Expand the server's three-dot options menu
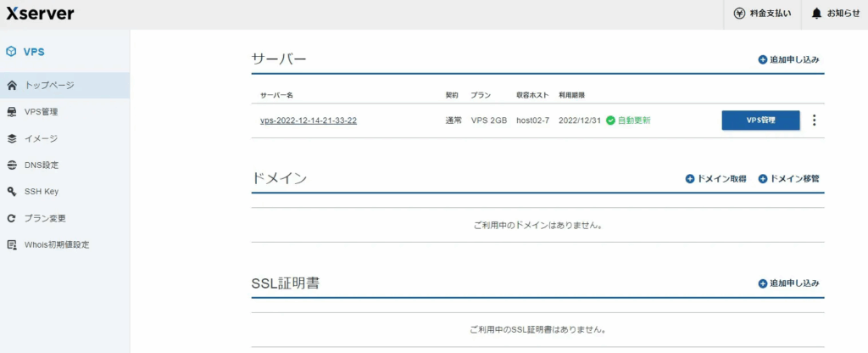Viewport: 868px width, 353px height. (814, 120)
